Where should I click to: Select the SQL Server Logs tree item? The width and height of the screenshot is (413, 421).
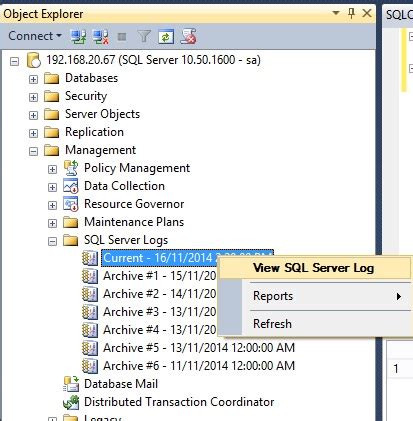(126, 240)
